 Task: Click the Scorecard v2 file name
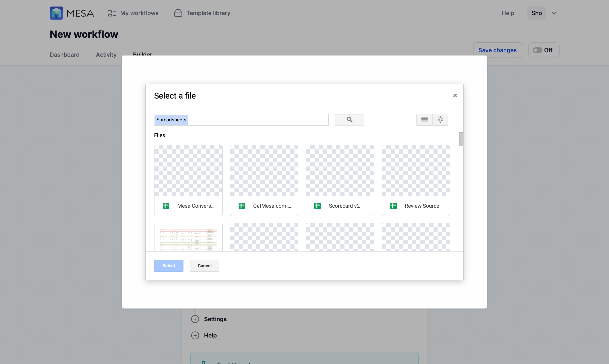tap(344, 206)
